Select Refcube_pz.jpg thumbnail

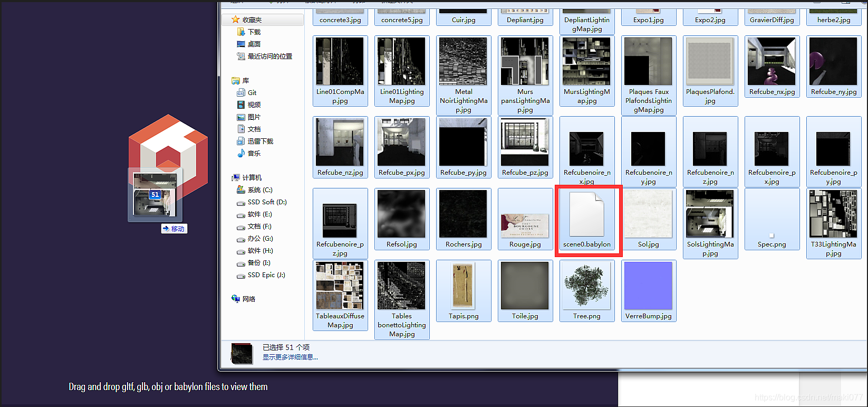[525, 142]
